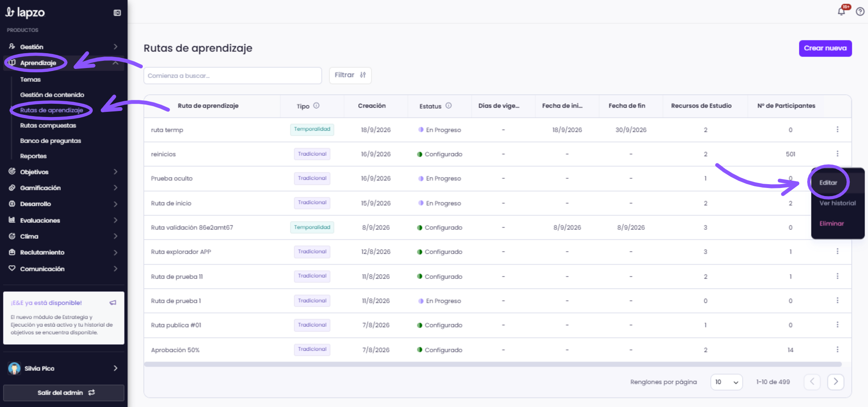Select Editar in the context menu
The image size is (868, 407).
pyautogui.click(x=837, y=182)
